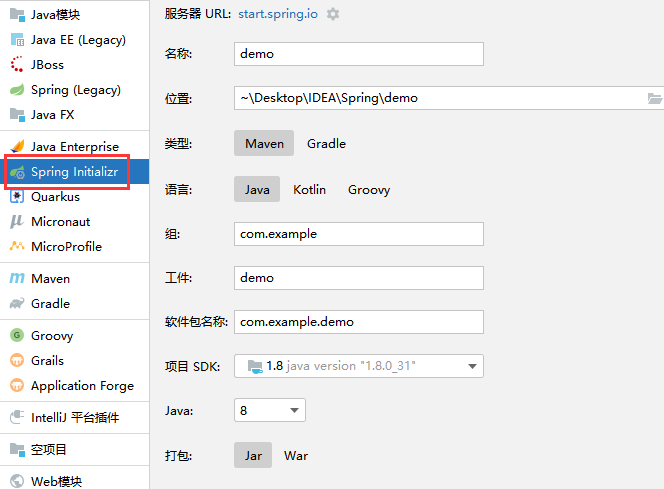Select the Micronaut icon in the list
The image size is (664, 489).
click(17, 222)
